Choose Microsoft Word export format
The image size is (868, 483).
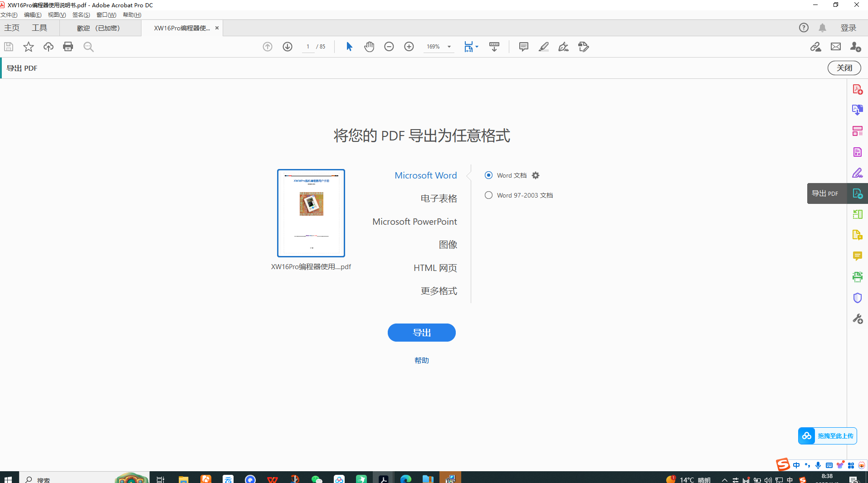pyautogui.click(x=426, y=175)
